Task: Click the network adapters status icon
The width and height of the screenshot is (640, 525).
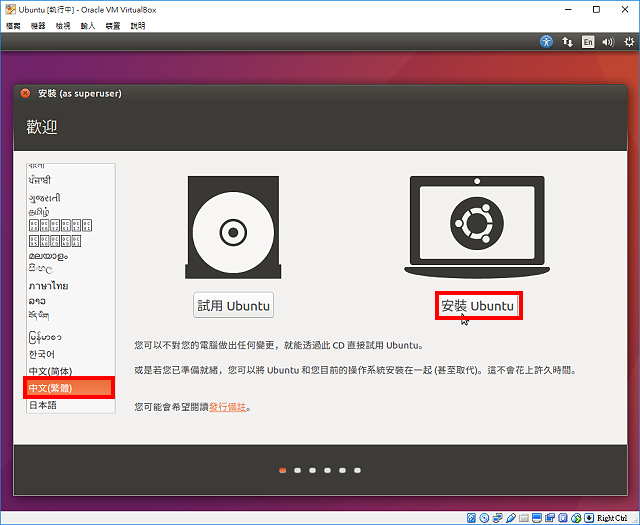Action: point(498,518)
